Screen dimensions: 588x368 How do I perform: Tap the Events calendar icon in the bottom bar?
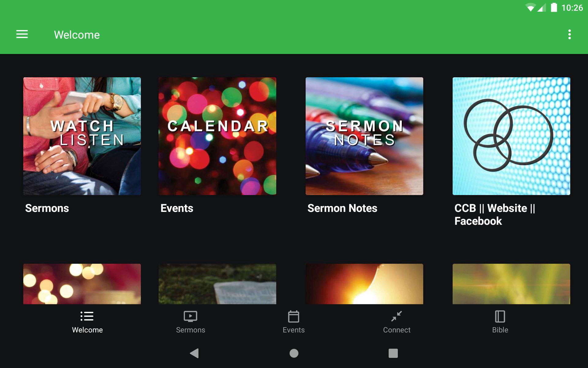[x=293, y=316]
